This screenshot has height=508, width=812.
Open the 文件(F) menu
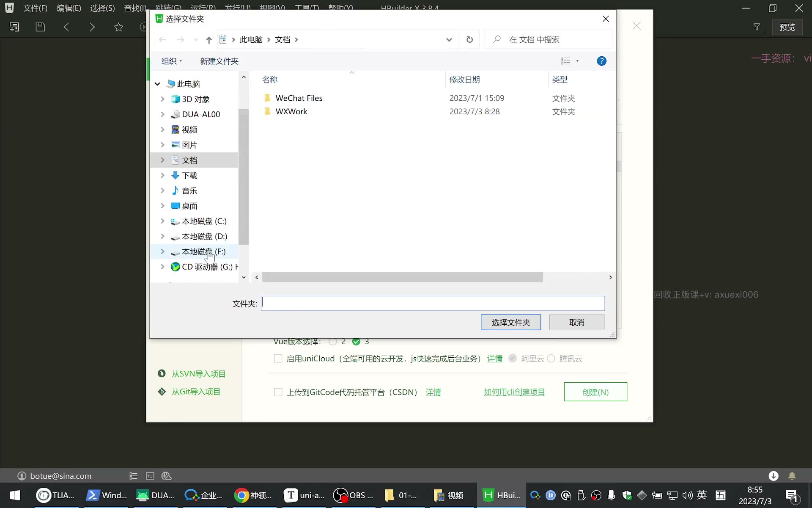click(x=35, y=8)
